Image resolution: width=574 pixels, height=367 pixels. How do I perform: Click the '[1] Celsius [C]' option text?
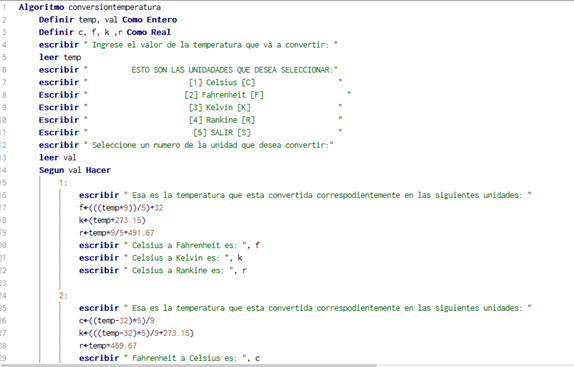click(222, 82)
